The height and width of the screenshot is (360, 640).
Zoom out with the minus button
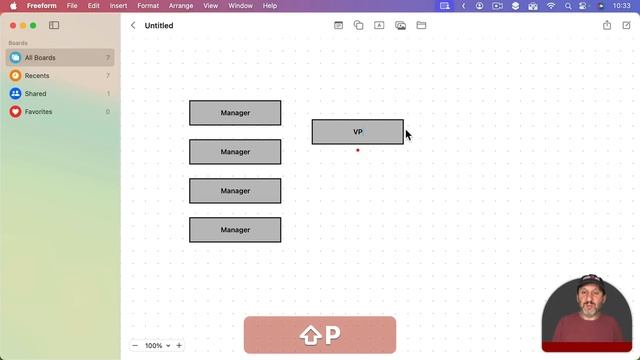135,345
